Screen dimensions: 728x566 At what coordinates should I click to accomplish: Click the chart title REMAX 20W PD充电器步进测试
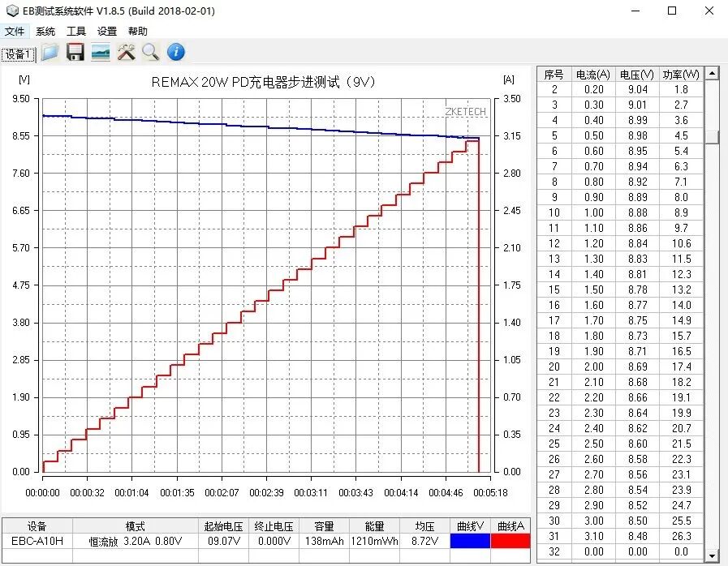pos(263,82)
